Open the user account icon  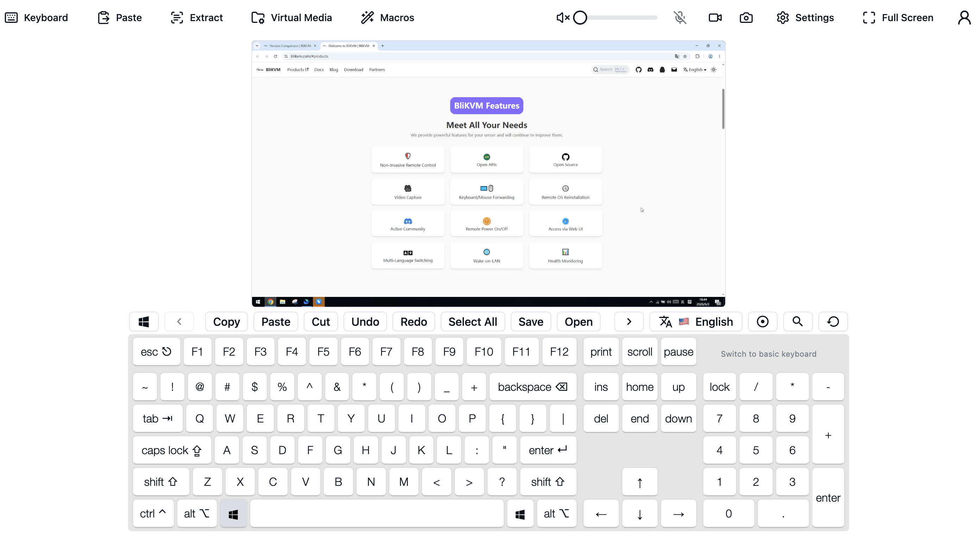(x=965, y=18)
